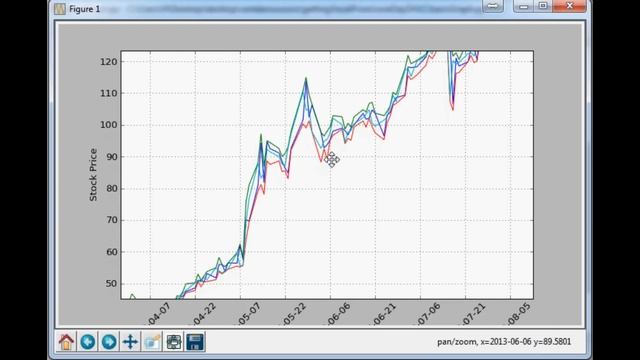Click the 05-22 date tick label
The image size is (640, 360).
click(x=294, y=315)
